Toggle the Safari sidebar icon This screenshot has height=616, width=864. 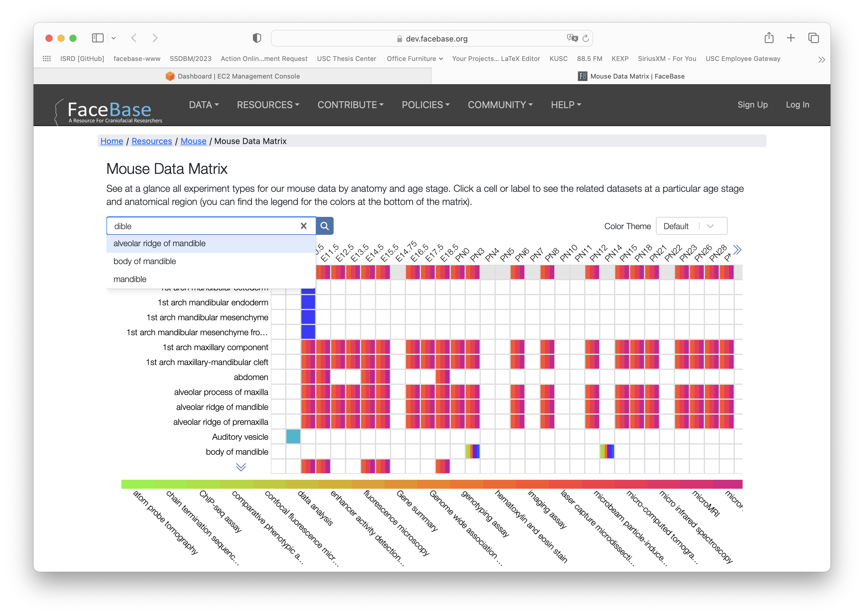pos(97,38)
